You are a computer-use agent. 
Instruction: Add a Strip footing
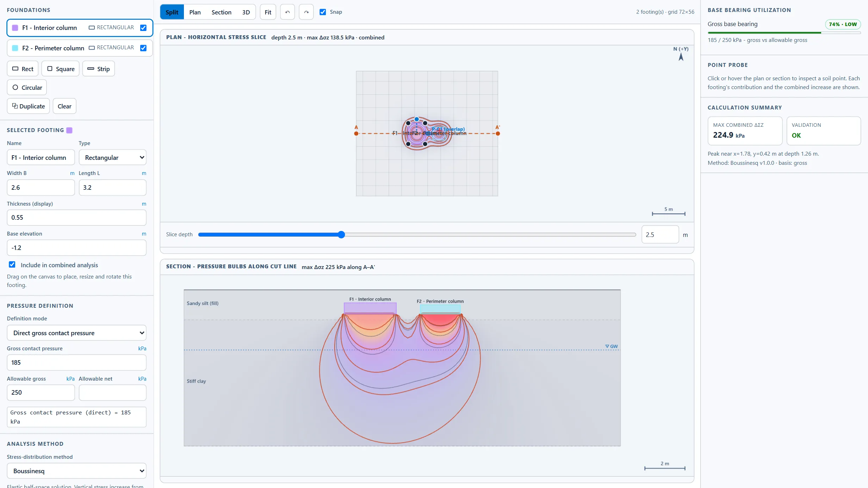(x=99, y=69)
